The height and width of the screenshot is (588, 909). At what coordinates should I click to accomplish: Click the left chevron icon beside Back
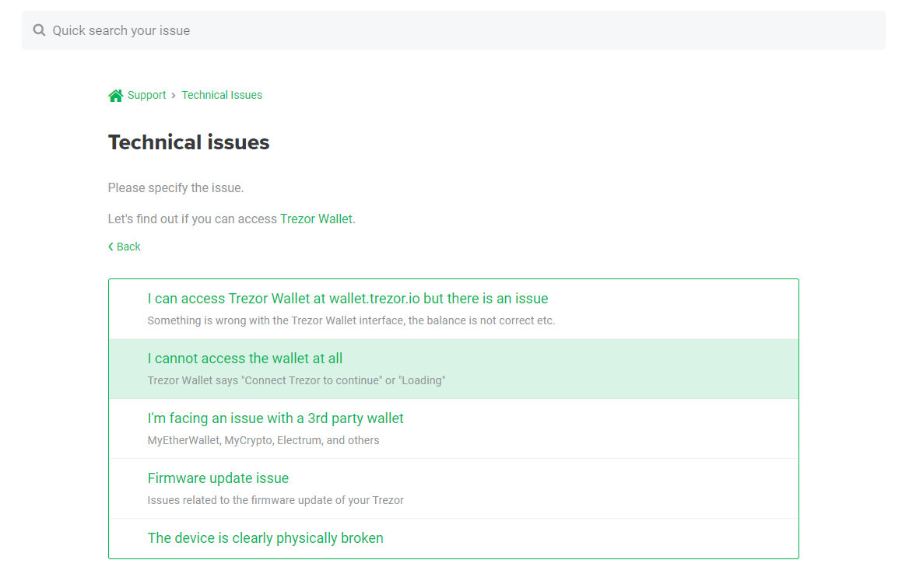pyautogui.click(x=111, y=247)
